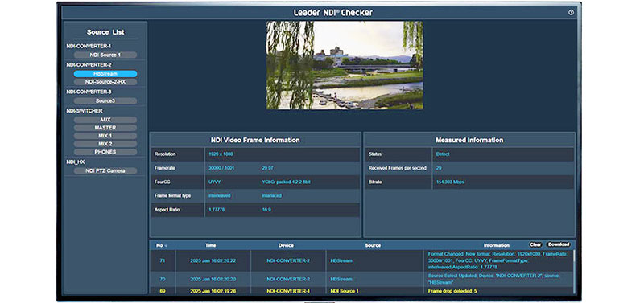The height and width of the screenshot is (303, 644).
Task: Click NDI Source 1 in log row 69
Action: point(345,291)
